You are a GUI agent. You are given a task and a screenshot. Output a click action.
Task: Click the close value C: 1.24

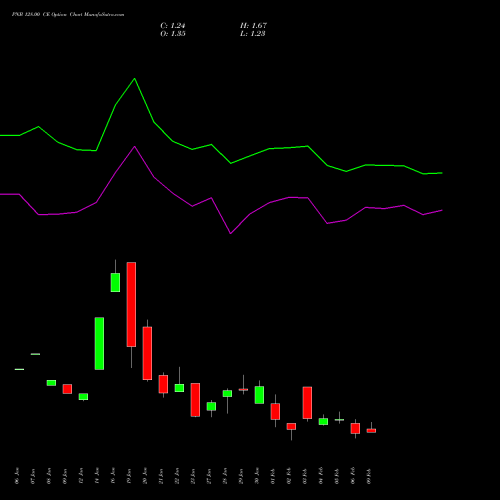(x=173, y=26)
